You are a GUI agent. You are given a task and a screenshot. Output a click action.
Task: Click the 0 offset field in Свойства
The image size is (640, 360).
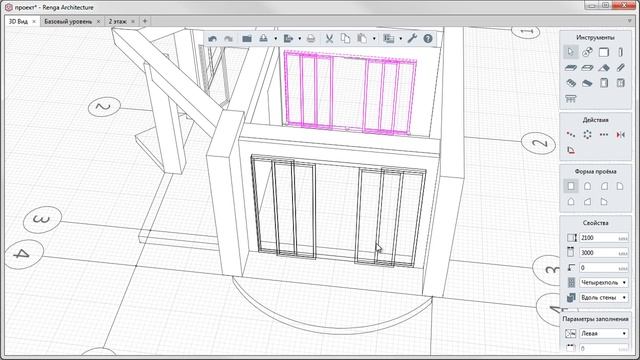pyautogui.click(x=604, y=268)
